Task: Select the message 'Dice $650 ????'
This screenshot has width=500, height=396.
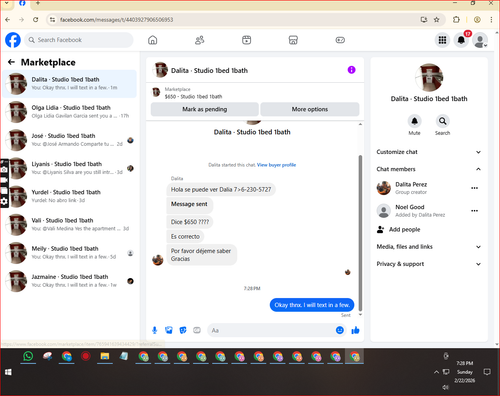Action: [x=190, y=222]
